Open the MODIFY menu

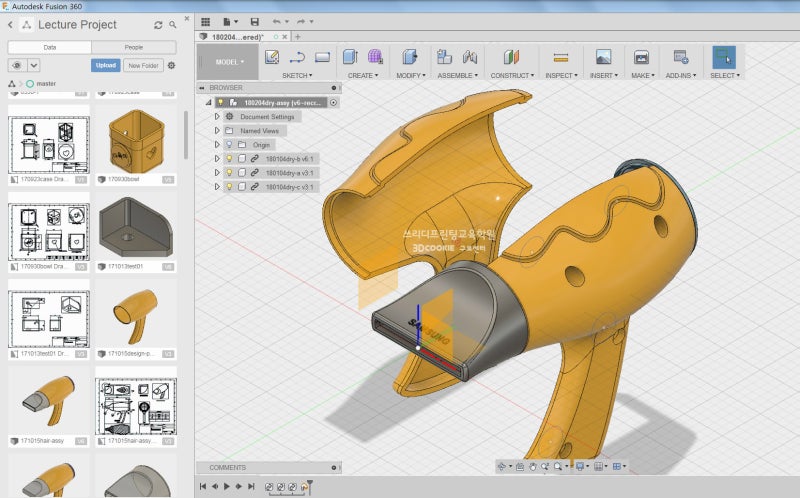[411, 76]
